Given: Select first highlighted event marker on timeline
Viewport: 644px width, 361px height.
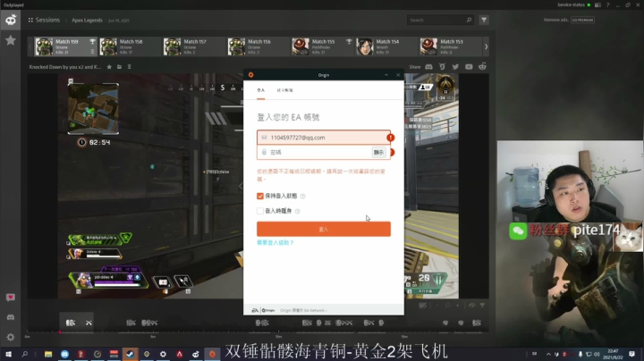Looking at the screenshot, I should [71, 323].
